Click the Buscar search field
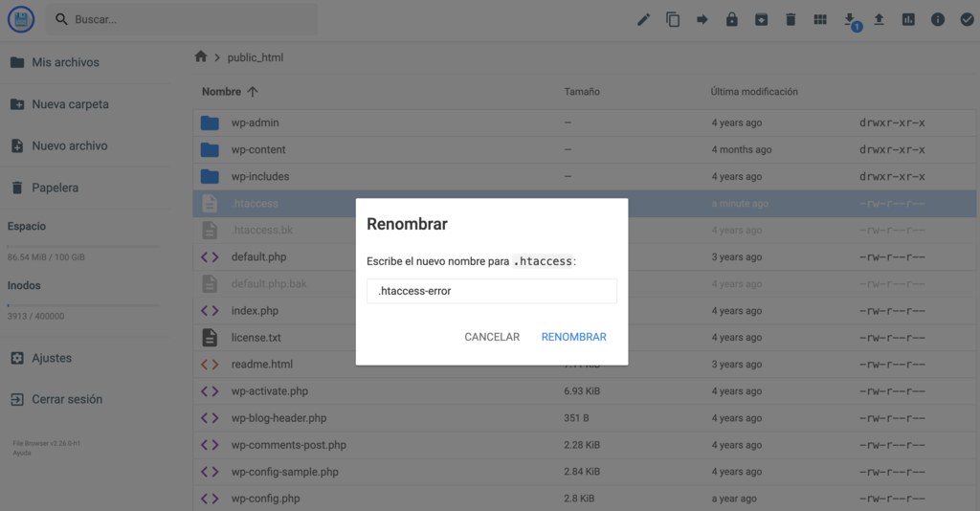 182,19
